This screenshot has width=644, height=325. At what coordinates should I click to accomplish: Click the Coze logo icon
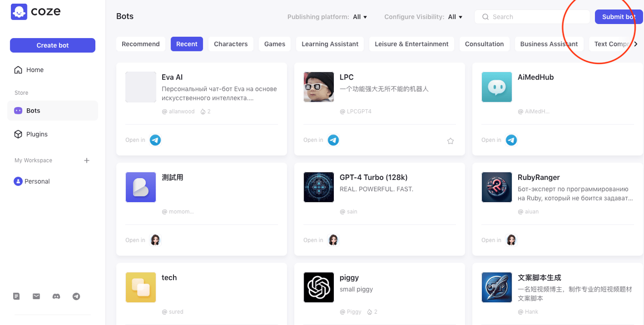[x=19, y=12]
